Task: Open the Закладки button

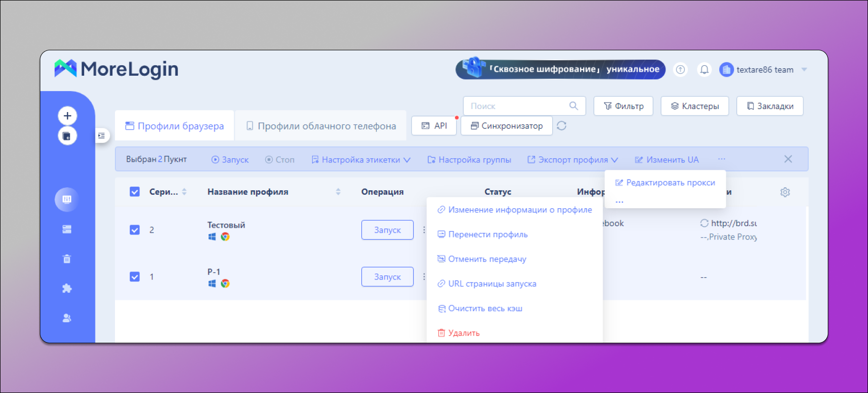Action: click(x=770, y=106)
